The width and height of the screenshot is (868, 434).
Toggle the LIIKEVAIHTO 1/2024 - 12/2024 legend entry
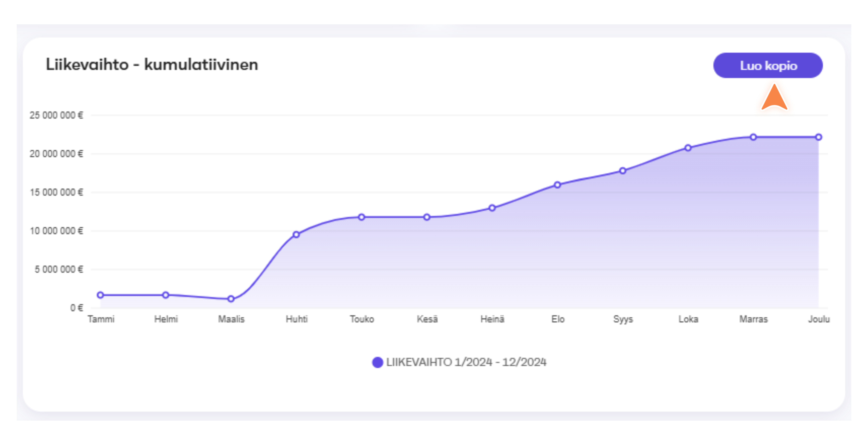click(x=459, y=362)
